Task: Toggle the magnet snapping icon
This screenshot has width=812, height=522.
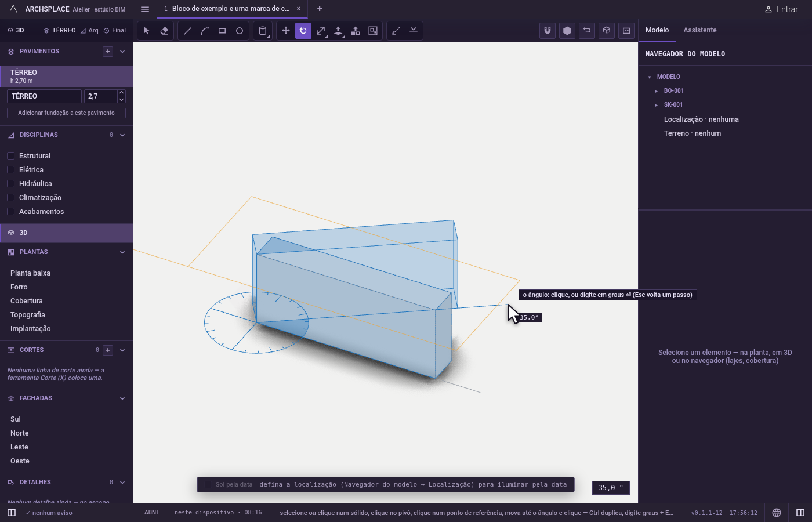Action: (x=548, y=31)
